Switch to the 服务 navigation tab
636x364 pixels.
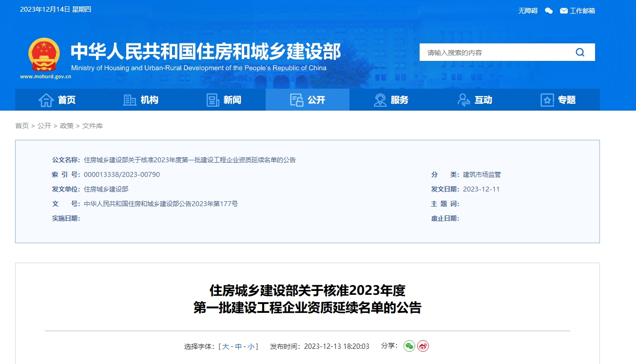392,99
